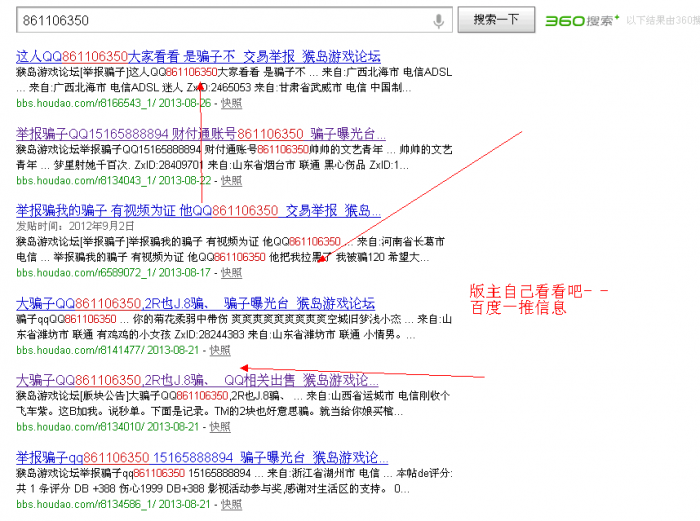Viewport: 700px width, 521px height.
Task: Click URL text bbs.houdao.com/r8141477/
Action: coord(80,350)
